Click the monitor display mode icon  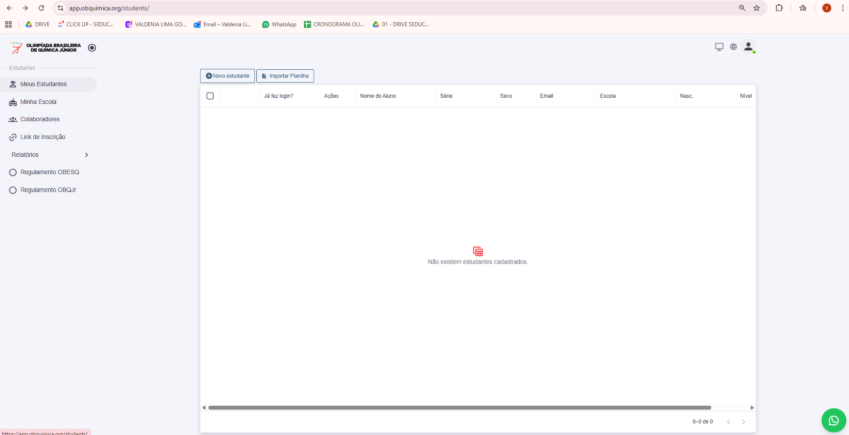(718, 47)
